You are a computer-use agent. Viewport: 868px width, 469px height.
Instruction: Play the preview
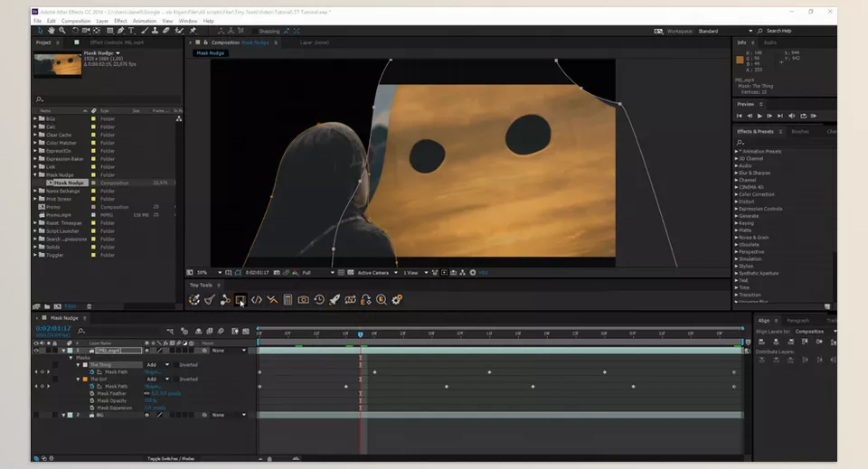pos(759,117)
